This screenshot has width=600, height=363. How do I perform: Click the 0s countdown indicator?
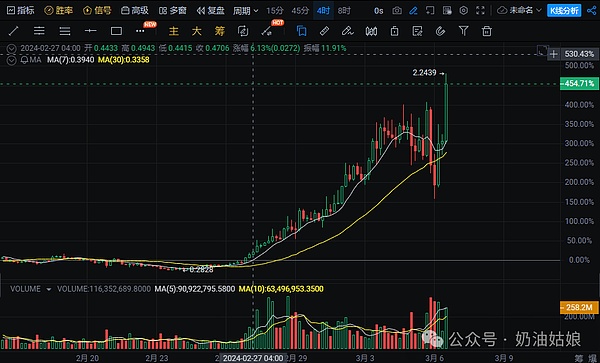pos(378,11)
